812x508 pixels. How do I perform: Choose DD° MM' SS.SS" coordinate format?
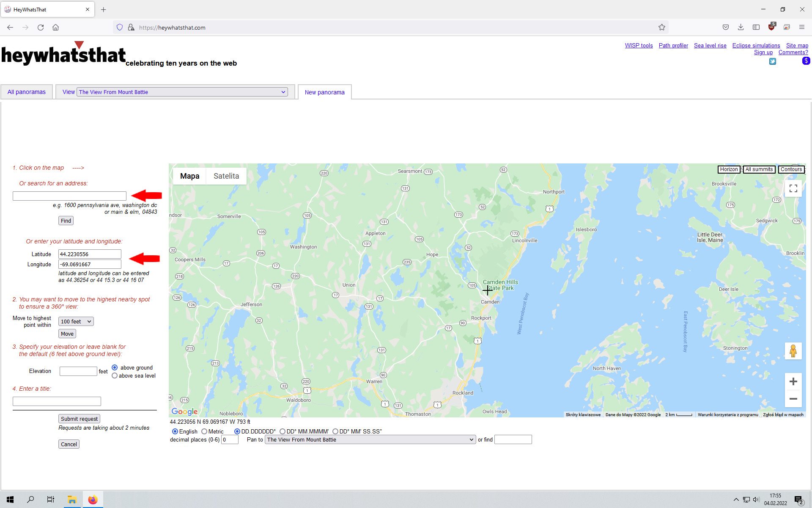[335, 431]
